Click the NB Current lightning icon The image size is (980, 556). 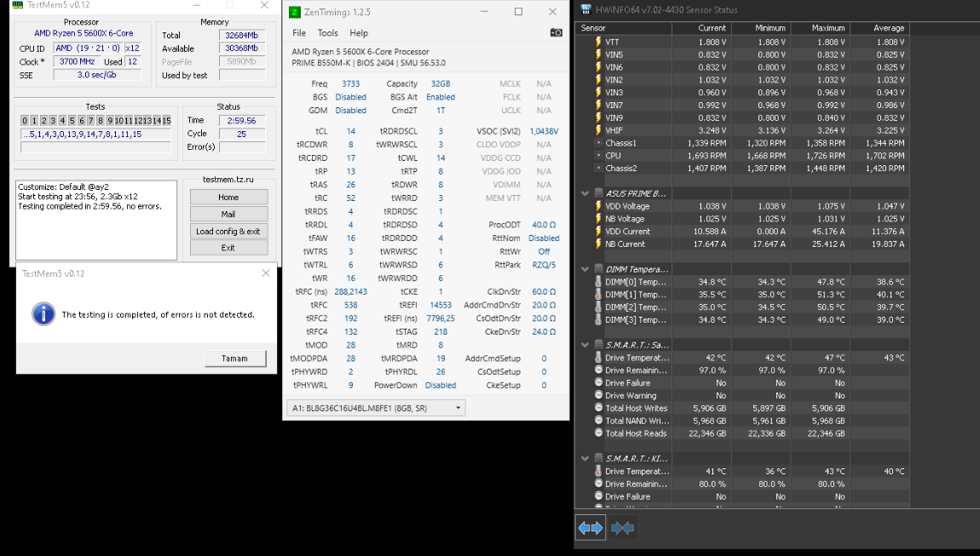click(598, 244)
